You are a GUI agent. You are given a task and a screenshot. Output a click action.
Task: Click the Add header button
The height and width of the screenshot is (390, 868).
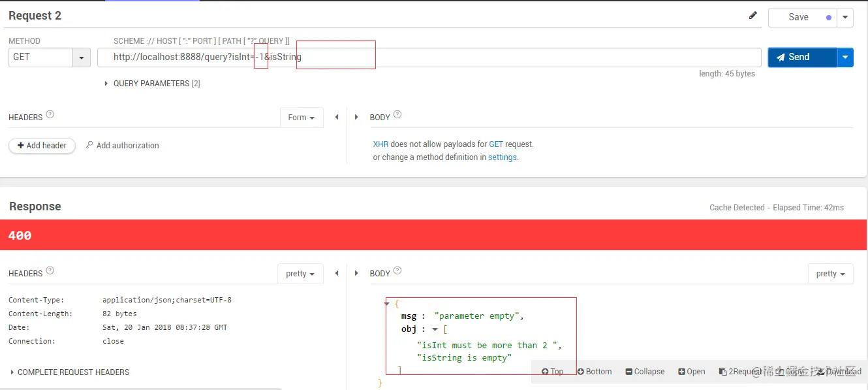point(42,146)
